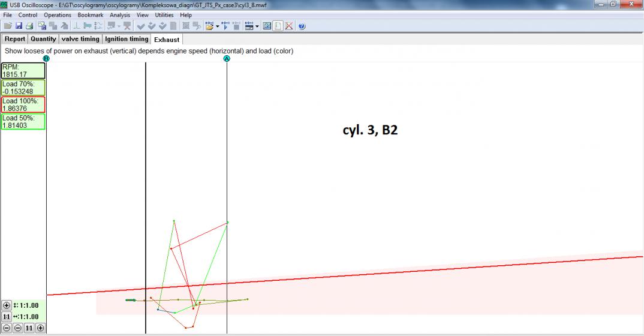Open the Analysis menu

[x=120, y=14]
